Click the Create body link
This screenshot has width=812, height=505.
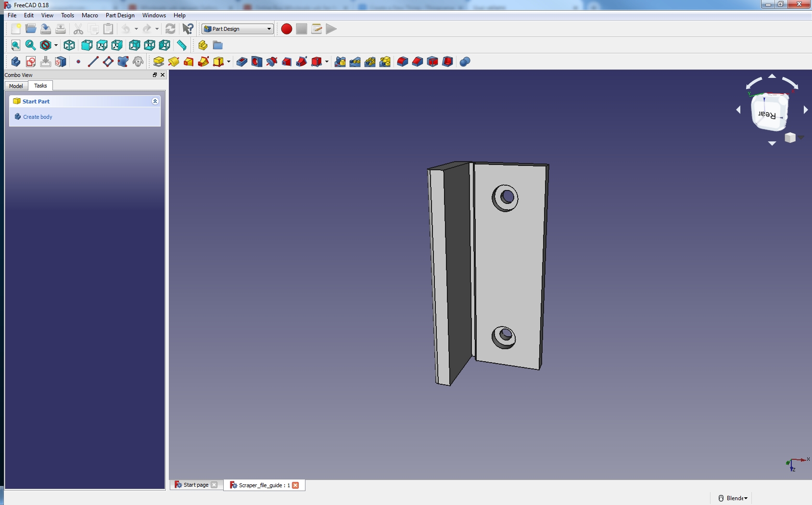pyautogui.click(x=38, y=117)
